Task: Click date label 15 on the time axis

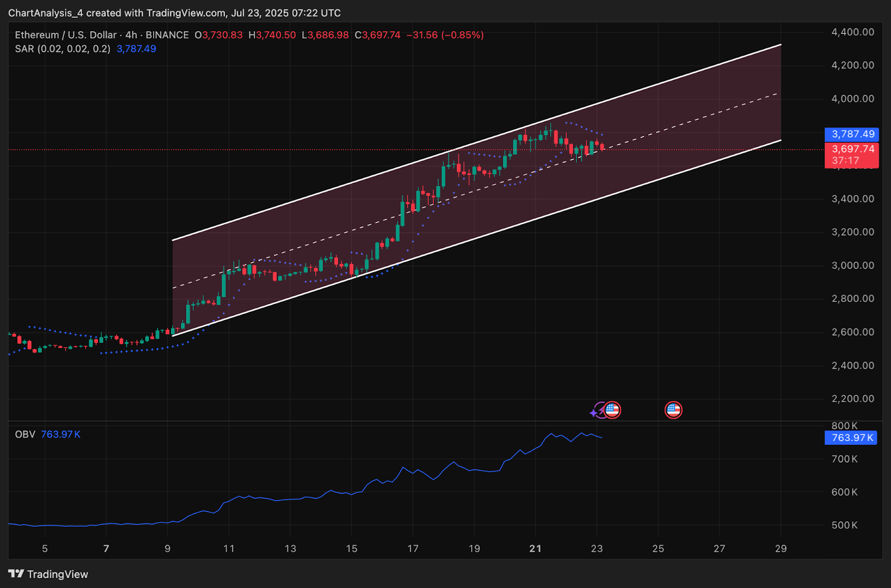Action: pos(351,549)
